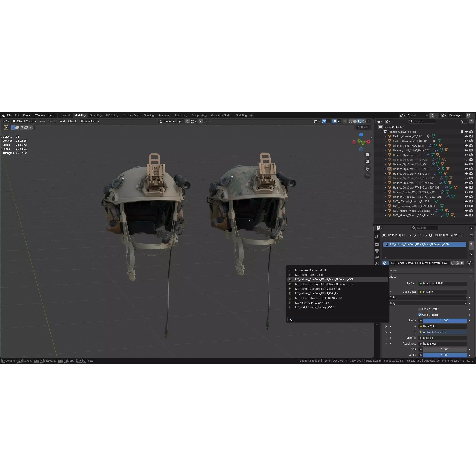Open the Render menu in the top bar
The width and height of the screenshot is (476, 476).
27,115
